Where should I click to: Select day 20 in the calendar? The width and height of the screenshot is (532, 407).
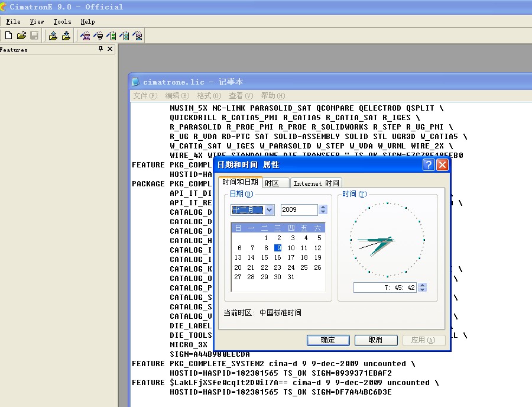[238, 267]
